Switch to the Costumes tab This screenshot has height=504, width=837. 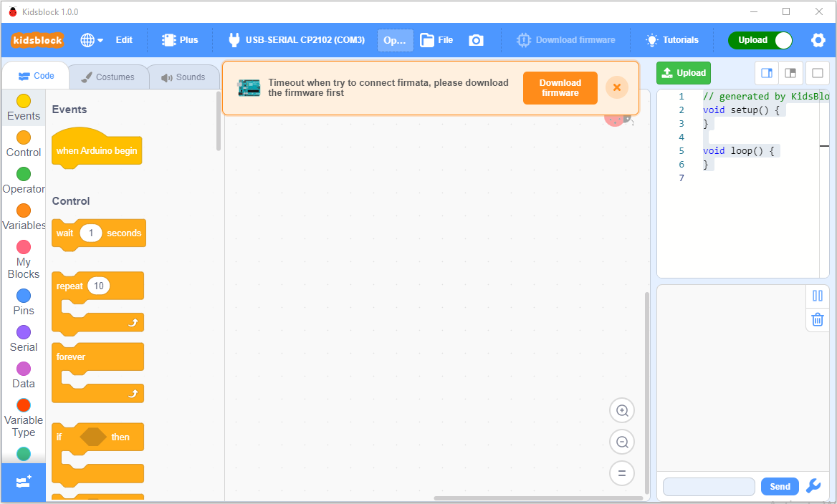(108, 77)
